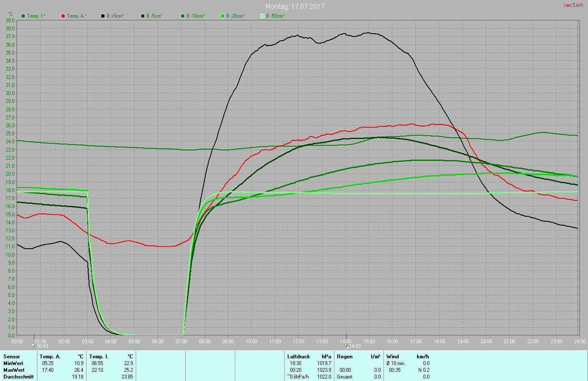Click the 'Durchschnitt' row label
The image size is (588, 381).
[18, 377]
